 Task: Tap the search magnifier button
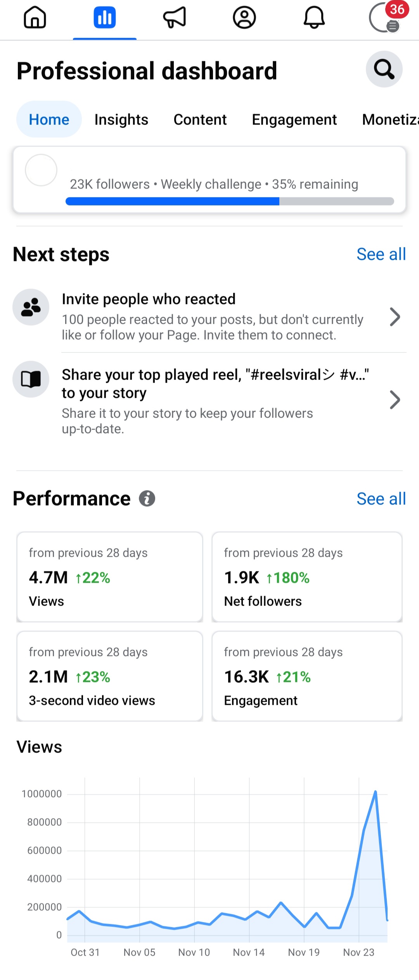tap(384, 69)
